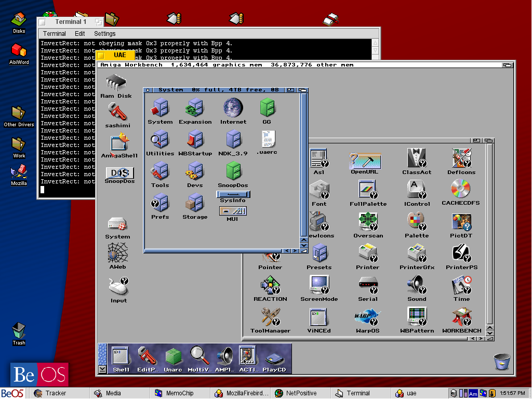Open the OpenURL prefs icon
The width and height of the screenshot is (532, 399).
pos(365,160)
